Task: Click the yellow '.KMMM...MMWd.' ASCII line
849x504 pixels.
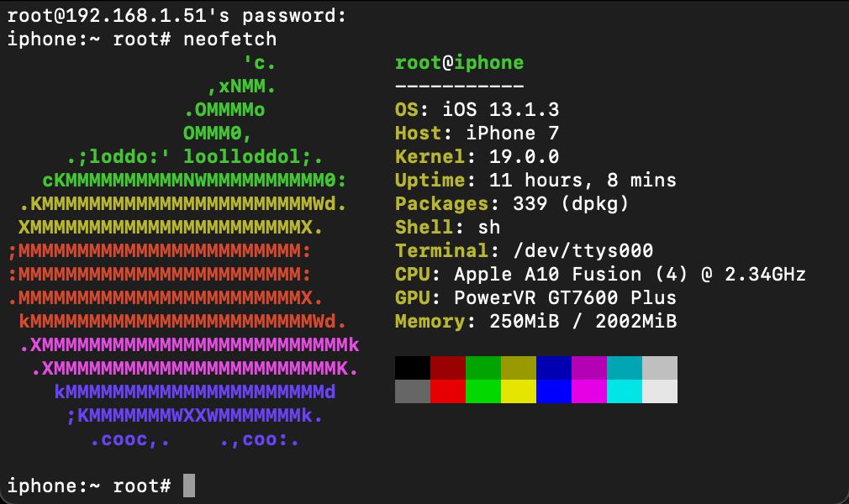Action: point(183,204)
